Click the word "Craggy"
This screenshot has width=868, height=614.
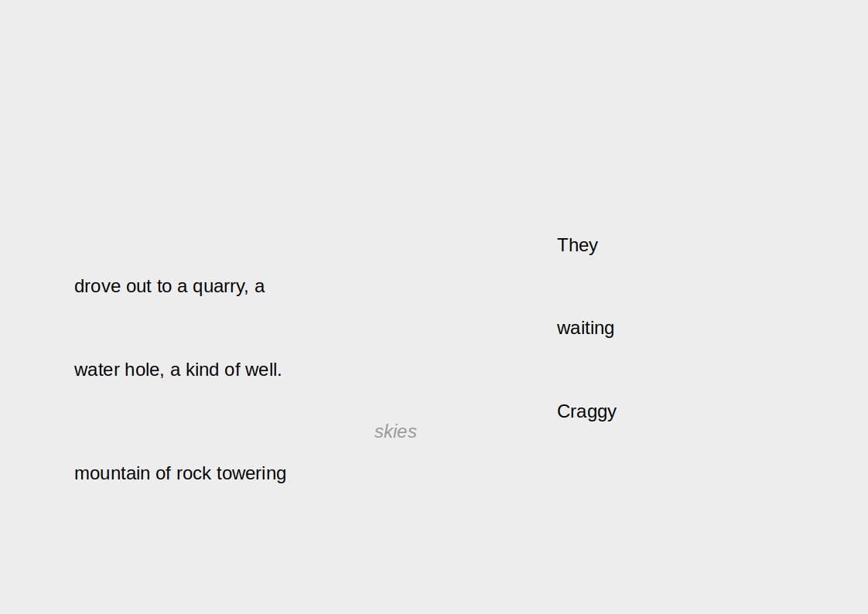[586, 411]
